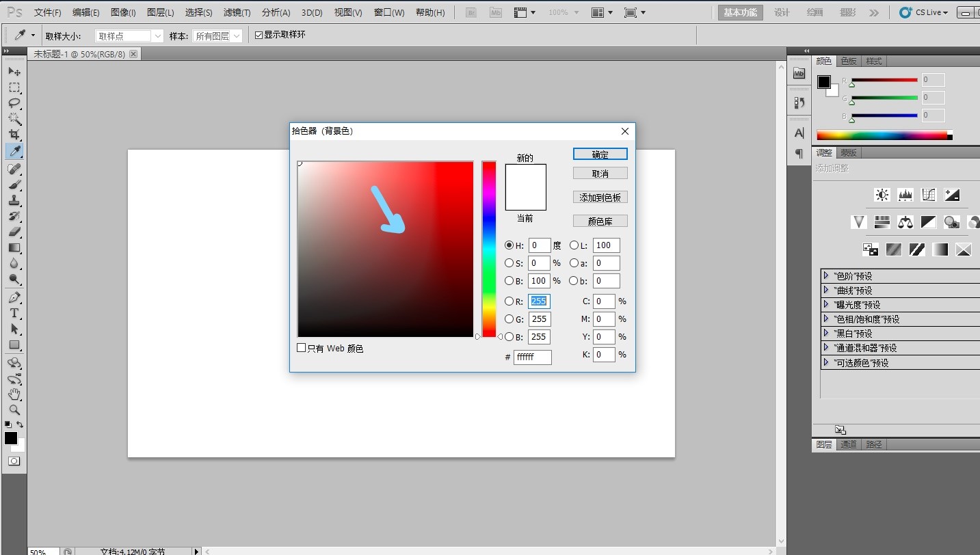This screenshot has height=555, width=980.
Task: Toggle the 显示取样环 checkbox
Action: (x=259, y=35)
